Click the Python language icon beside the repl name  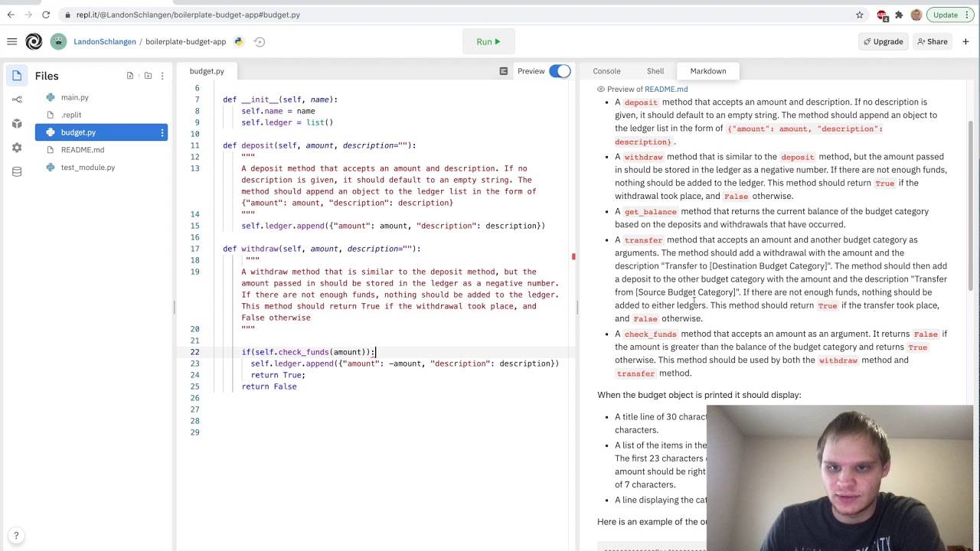pos(239,41)
